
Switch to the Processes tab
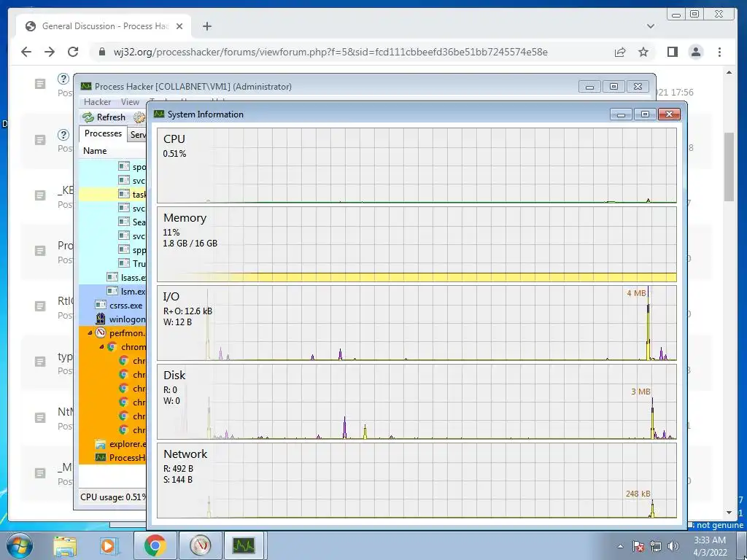point(103,133)
